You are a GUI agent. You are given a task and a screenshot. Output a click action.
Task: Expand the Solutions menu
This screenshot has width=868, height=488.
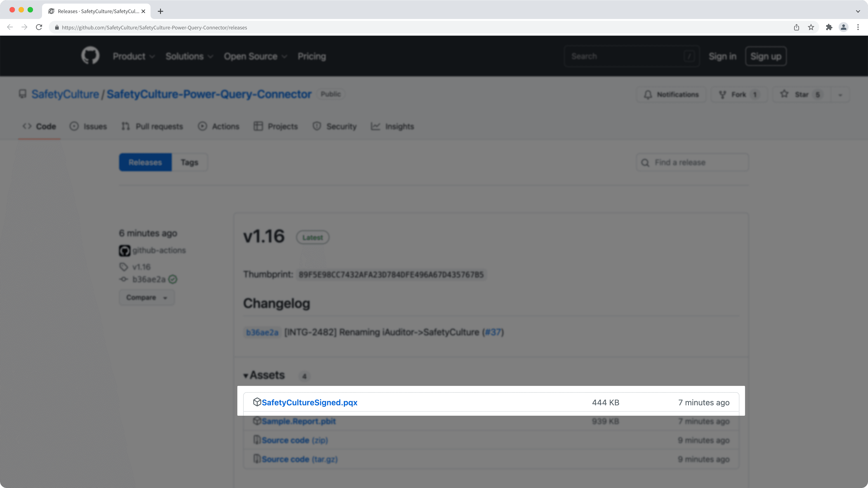coord(189,56)
